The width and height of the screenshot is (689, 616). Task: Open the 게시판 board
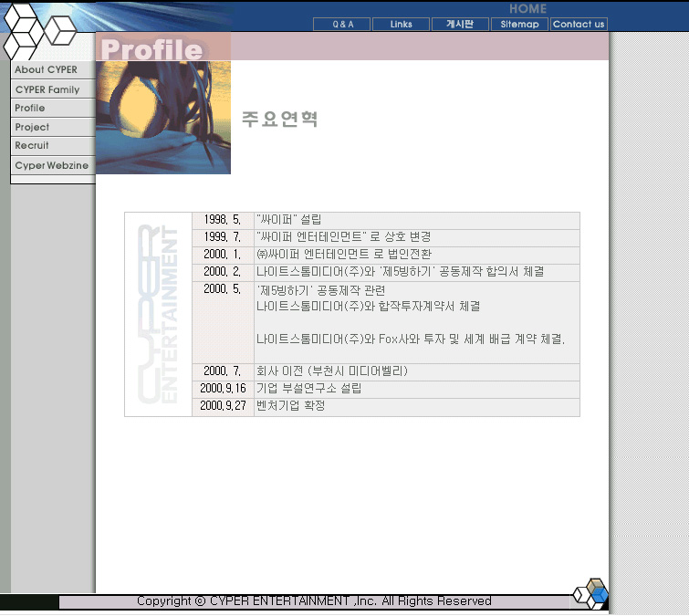tap(460, 25)
